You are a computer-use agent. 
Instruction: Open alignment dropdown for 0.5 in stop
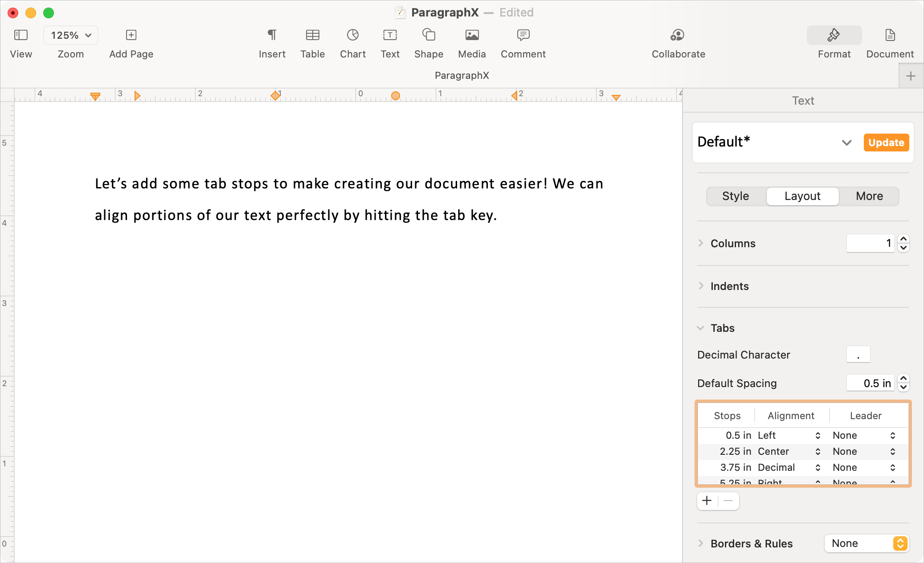pos(789,435)
